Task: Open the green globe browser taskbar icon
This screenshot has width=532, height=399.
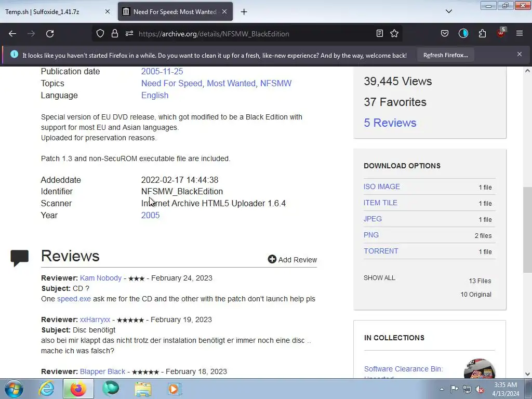Action: pos(111,389)
